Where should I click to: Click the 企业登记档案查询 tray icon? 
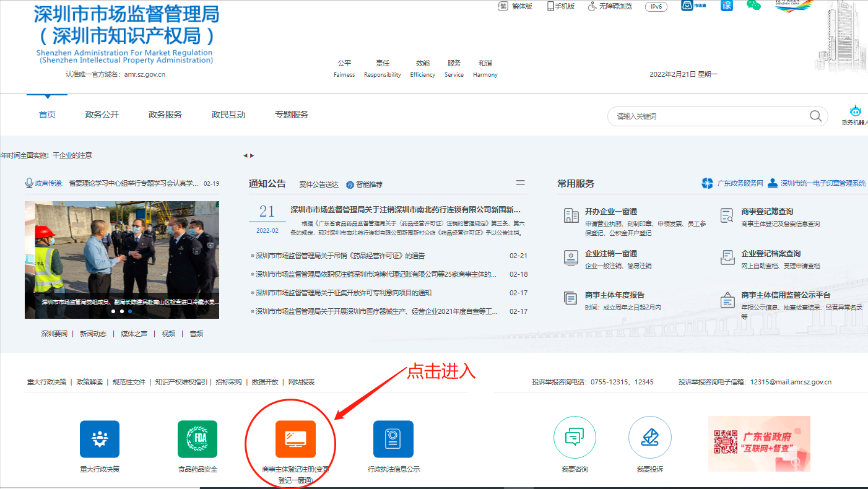coord(727,257)
